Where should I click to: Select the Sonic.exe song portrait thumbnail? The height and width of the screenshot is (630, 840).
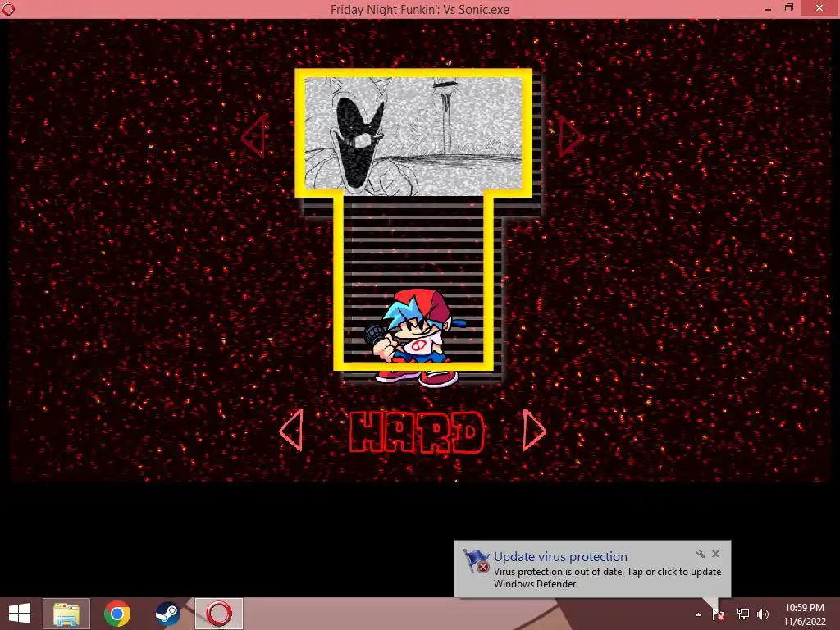click(x=413, y=135)
